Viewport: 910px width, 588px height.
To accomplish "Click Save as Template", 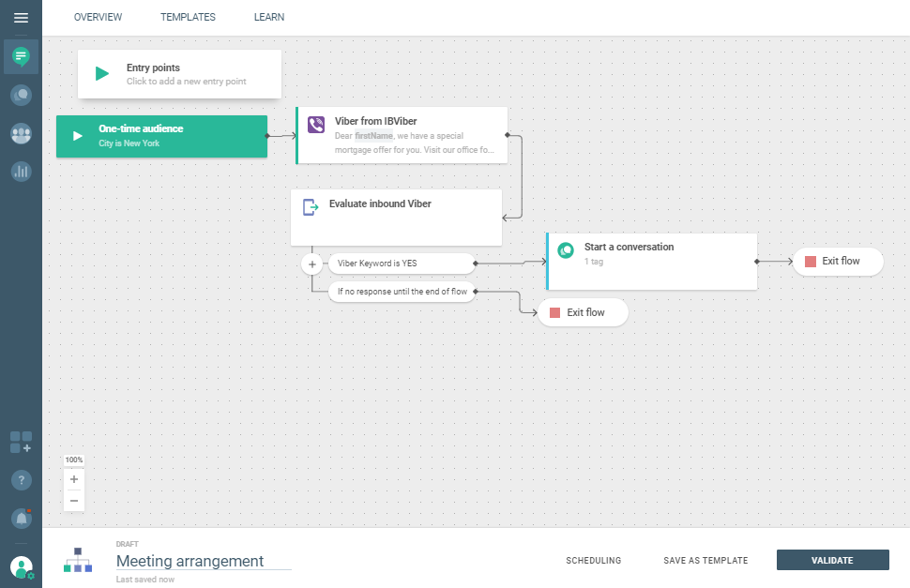I will tap(705, 561).
